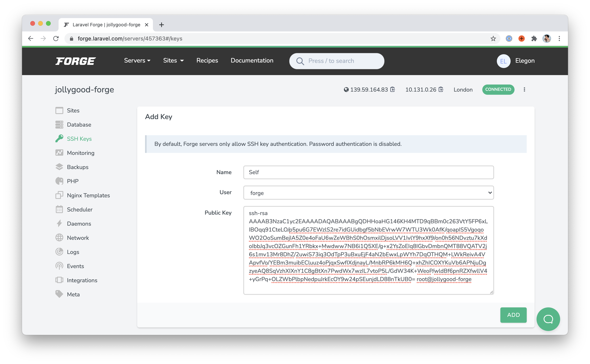
Task: Open the Events broadcast icon
Action: point(59,266)
